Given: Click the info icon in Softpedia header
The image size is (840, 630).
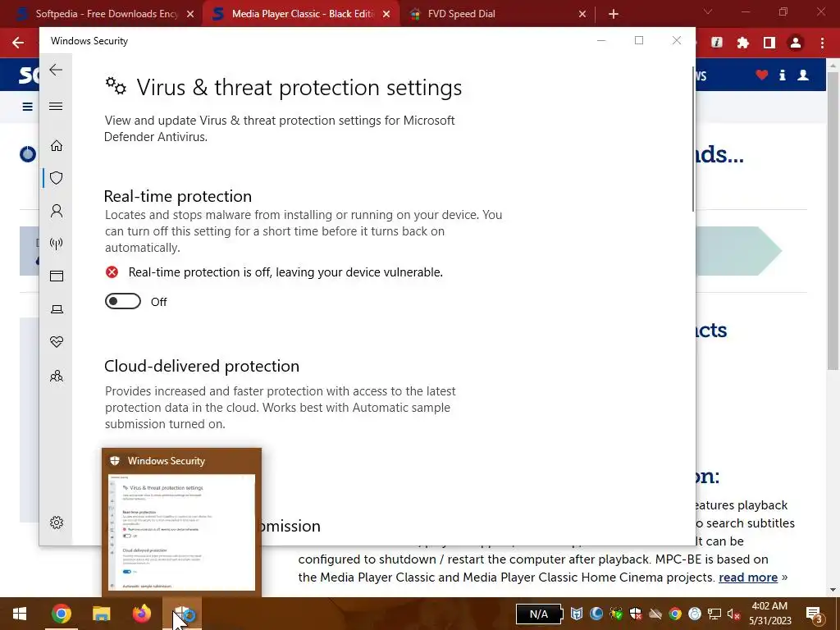Looking at the screenshot, I should [x=782, y=75].
